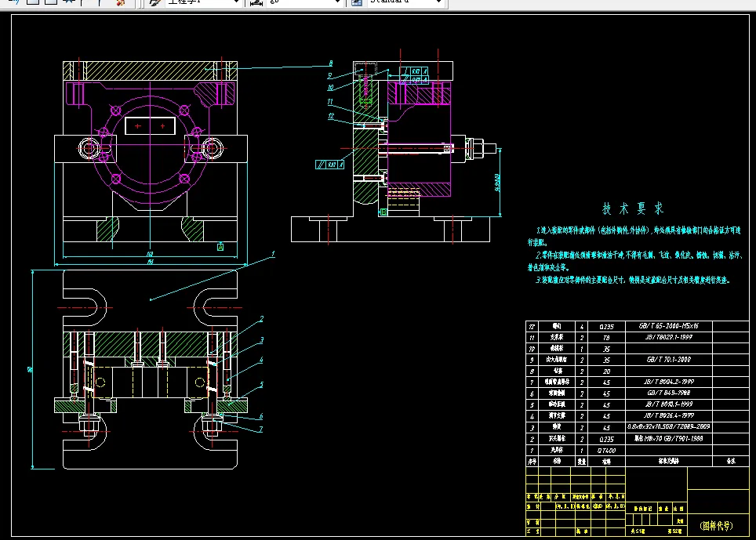Select balloon number 9 by the side view

(x=330, y=75)
